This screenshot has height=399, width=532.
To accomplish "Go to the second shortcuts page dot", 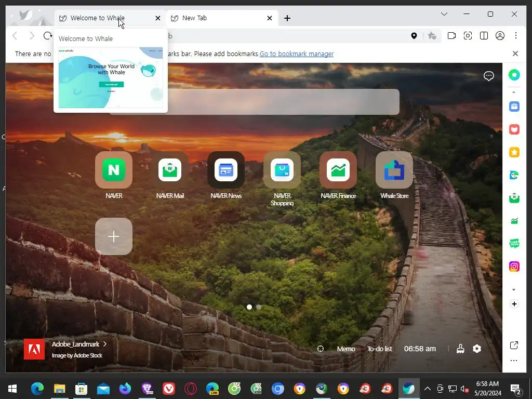I will pyautogui.click(x=259, y=307).
